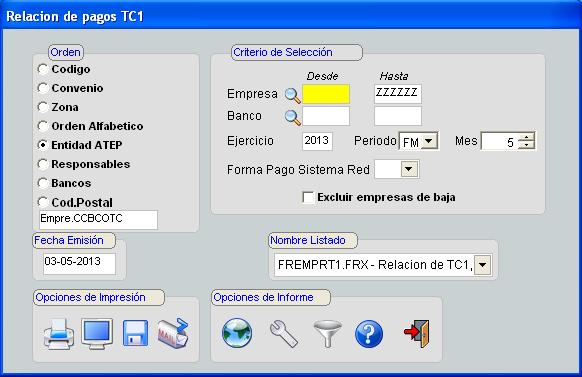Choose Orden Alfabetico radio button
582x377 pixels.
tap(43, 126)
